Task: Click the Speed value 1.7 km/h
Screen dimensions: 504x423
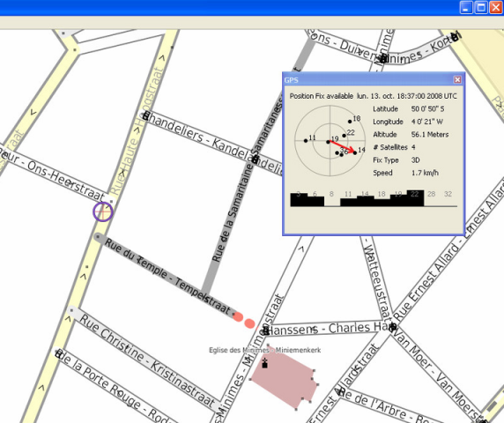Action: [425, 173]
